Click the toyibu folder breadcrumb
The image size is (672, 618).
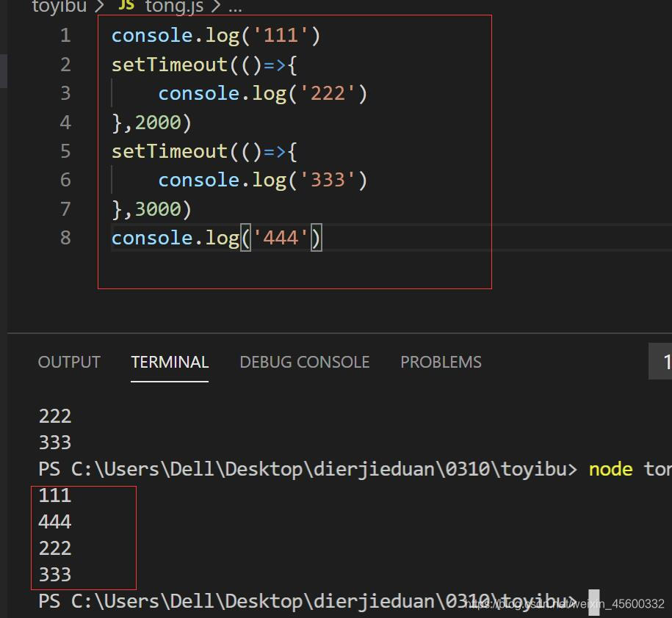tap(59, 6)
